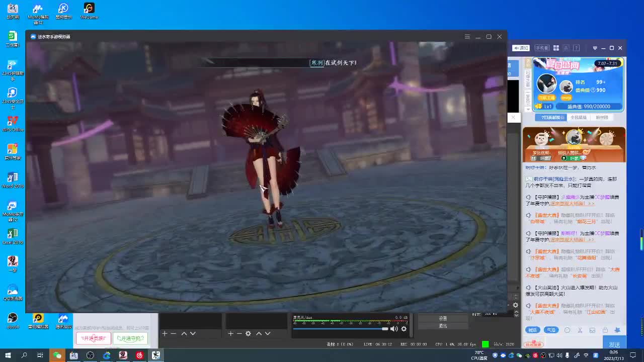Open the MuMu多开器12 desktop shortcut
The height and width of the screenshot is (362, 644).
click(13, 211)
